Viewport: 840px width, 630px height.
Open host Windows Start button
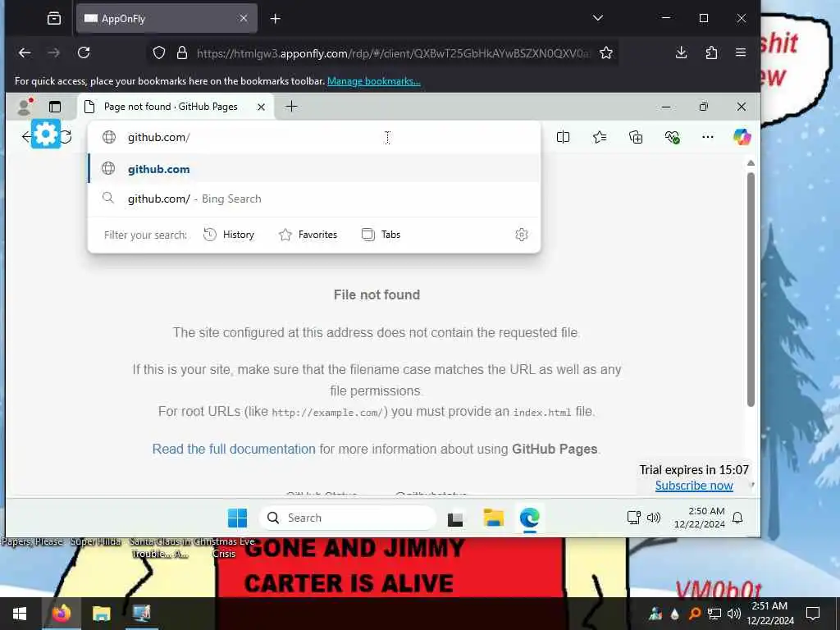click(20, 614)
